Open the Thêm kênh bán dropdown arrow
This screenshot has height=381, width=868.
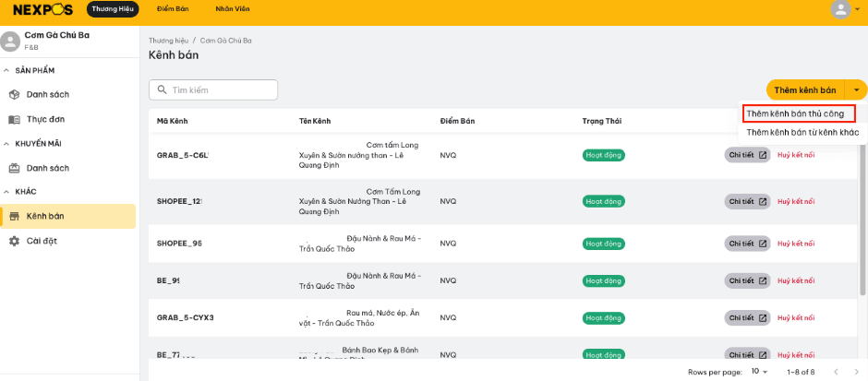click(x=856, y=89)
